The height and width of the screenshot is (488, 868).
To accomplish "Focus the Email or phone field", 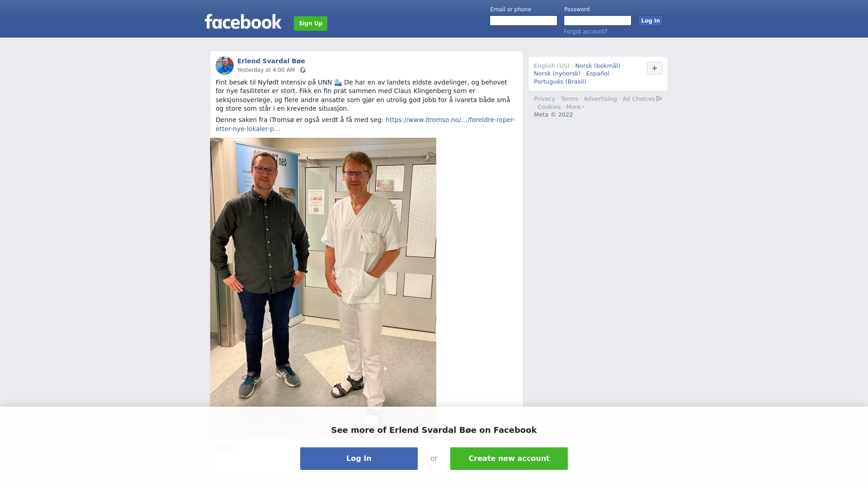I will tap(524, 21).
